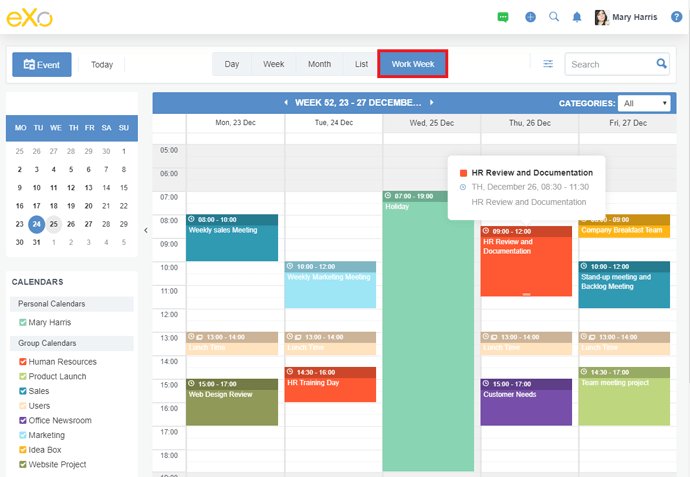Screen dimensions: 690x477
Task: Collapse the left sidebar panel arrow
Action: click(x=145, y=229)
